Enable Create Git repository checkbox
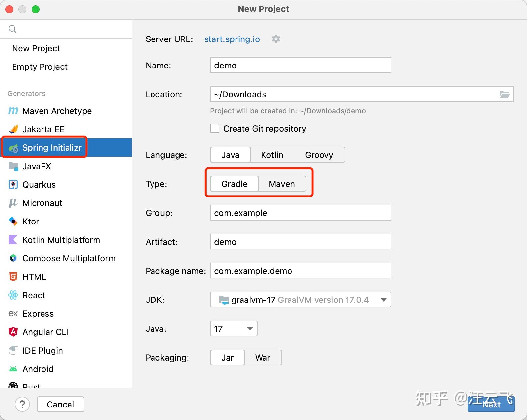Image resolution: width=527 pixels, height=420 pixels. pos(215,128)
